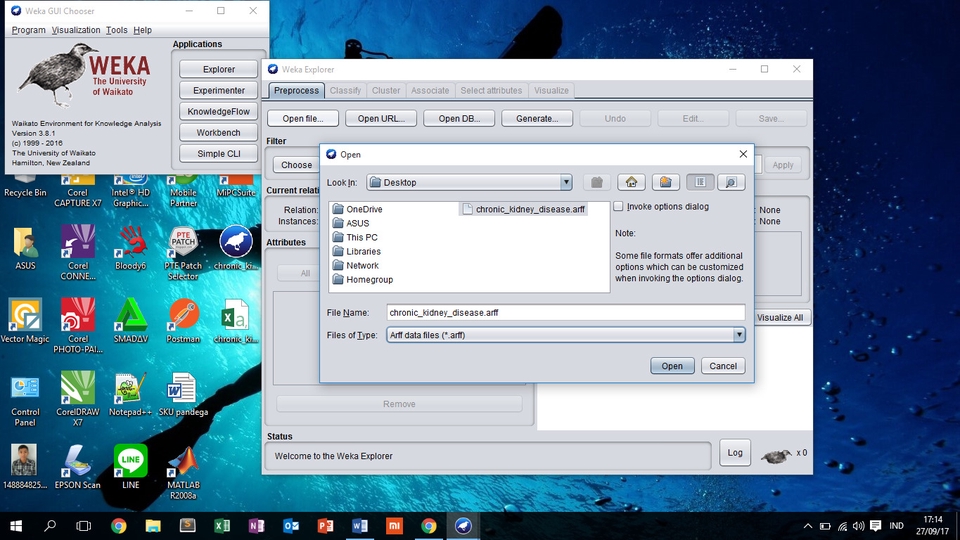Click the Create New Folder icon
Viewport: 960px width, 540px height.
[x=665, y=182]
